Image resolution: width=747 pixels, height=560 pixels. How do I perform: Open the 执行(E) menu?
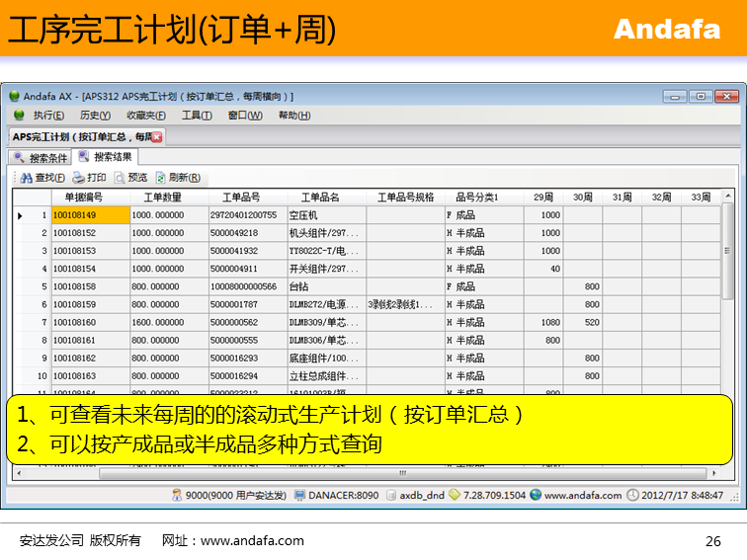coord(49,116)
